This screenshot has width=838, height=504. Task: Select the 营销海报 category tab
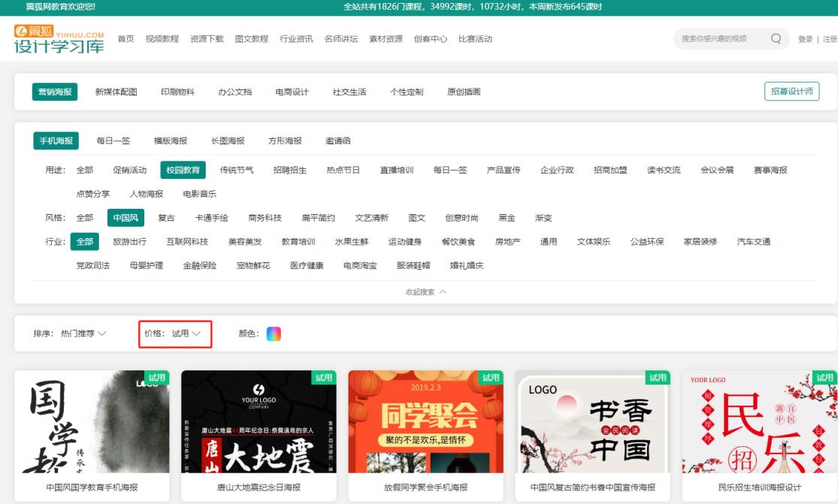point(55,92)
